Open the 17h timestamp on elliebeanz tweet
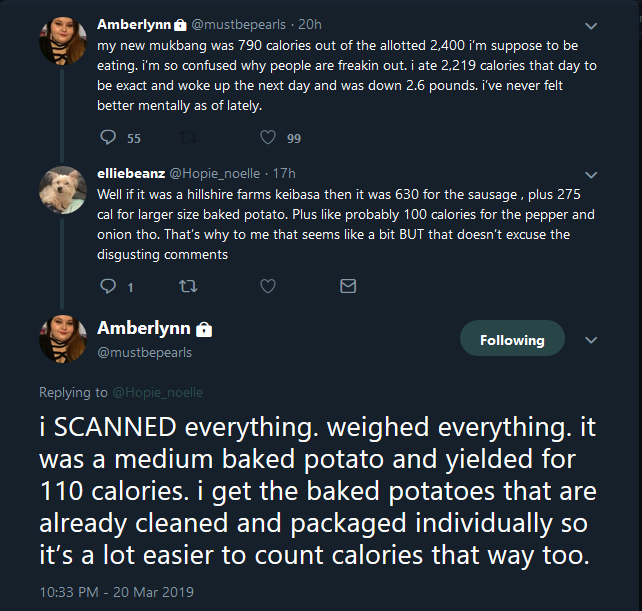 tap(284, 174)
